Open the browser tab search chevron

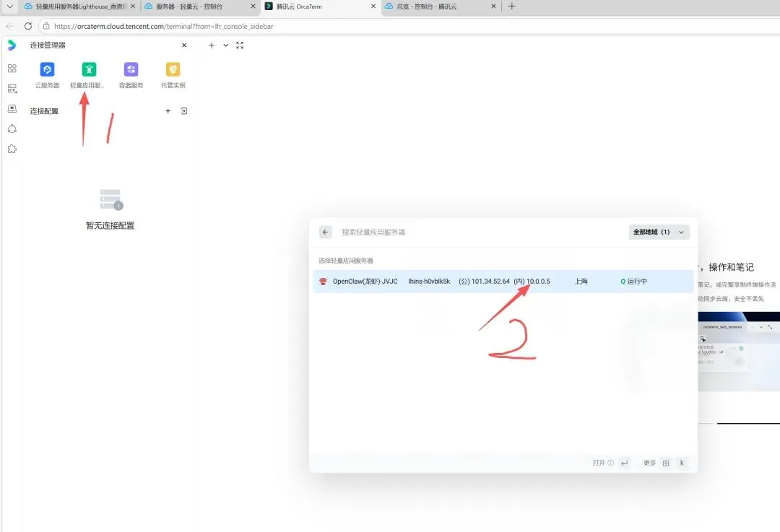[x=9, y=6]
